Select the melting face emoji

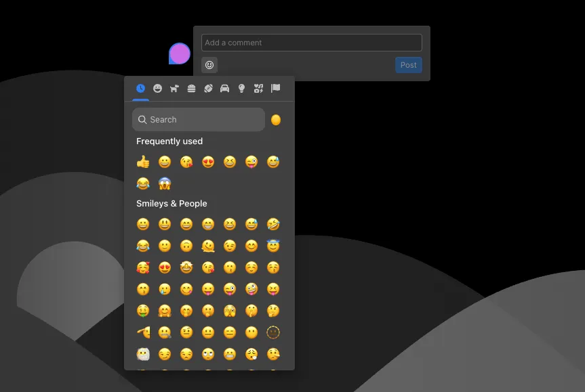pos(208,246)
